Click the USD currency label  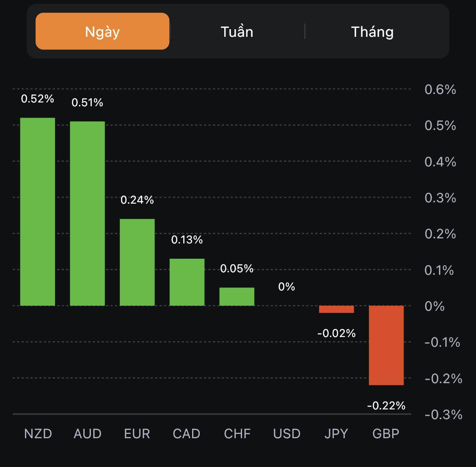pyautogui.click(x=287, y=434)
